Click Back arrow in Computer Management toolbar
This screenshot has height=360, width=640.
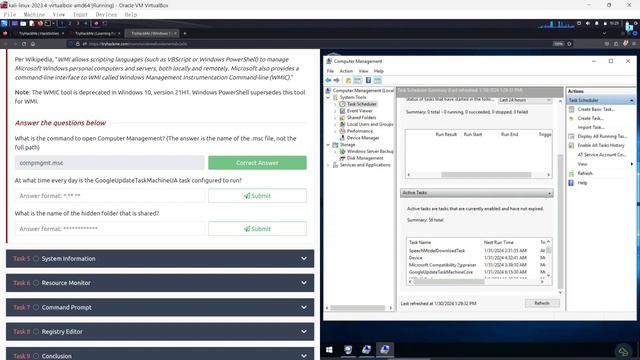coord(328,80)
